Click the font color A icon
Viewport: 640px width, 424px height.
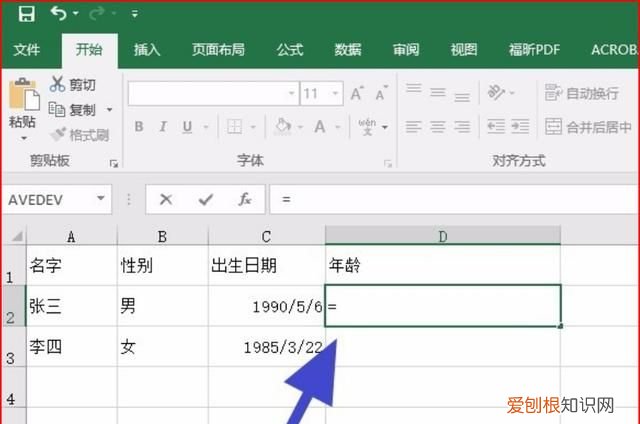[x=320, y=127]
